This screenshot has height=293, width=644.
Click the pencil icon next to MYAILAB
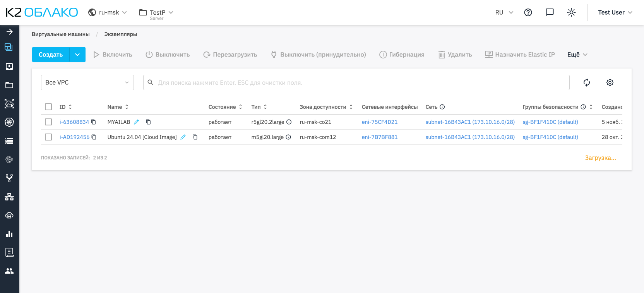[136, 122]
